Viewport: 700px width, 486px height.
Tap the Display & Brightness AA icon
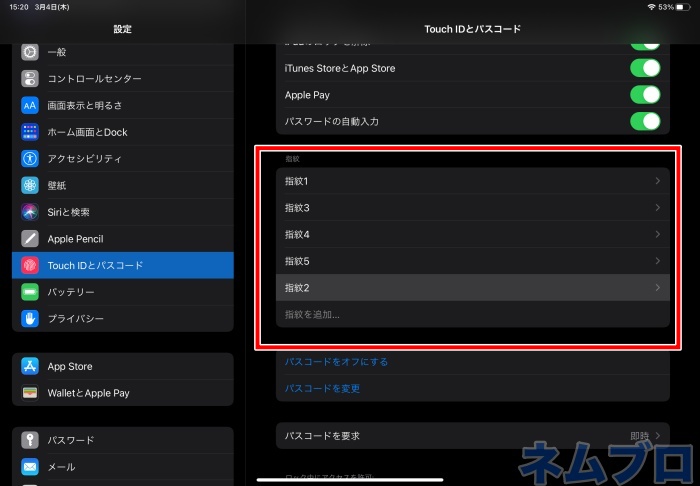[x=30, y=105]
